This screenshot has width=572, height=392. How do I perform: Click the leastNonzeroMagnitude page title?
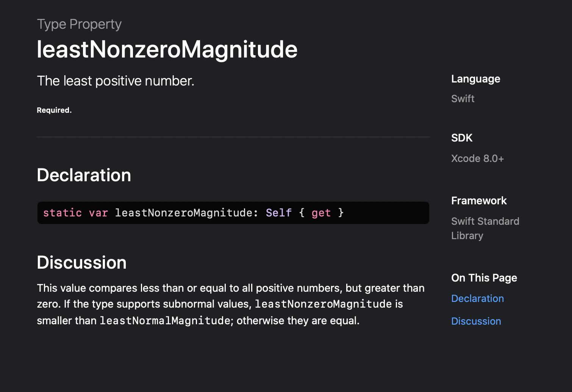[167, 49]
